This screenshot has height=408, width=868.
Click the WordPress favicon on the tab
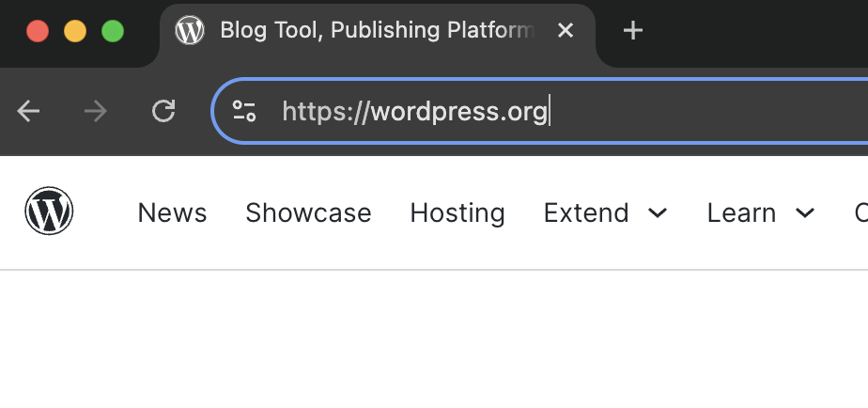tap(190, 30)
